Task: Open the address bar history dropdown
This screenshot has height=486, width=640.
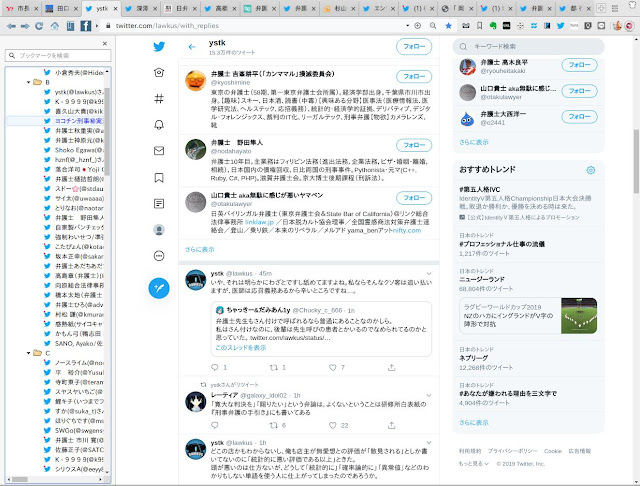Action: (407, 26)
